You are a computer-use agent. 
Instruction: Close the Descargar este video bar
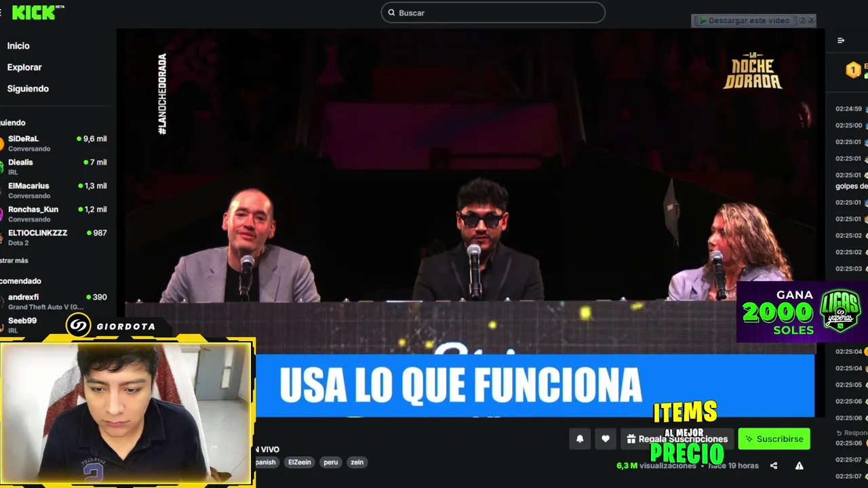pos(812,20)
